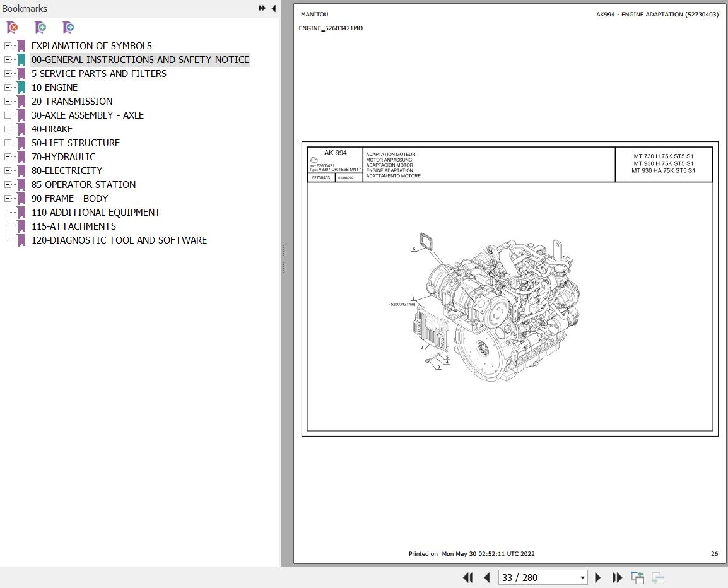Click the ENGINE ADAPTATION description line
This screenshot has width=728, height=588.
click(x=389, y=170)
